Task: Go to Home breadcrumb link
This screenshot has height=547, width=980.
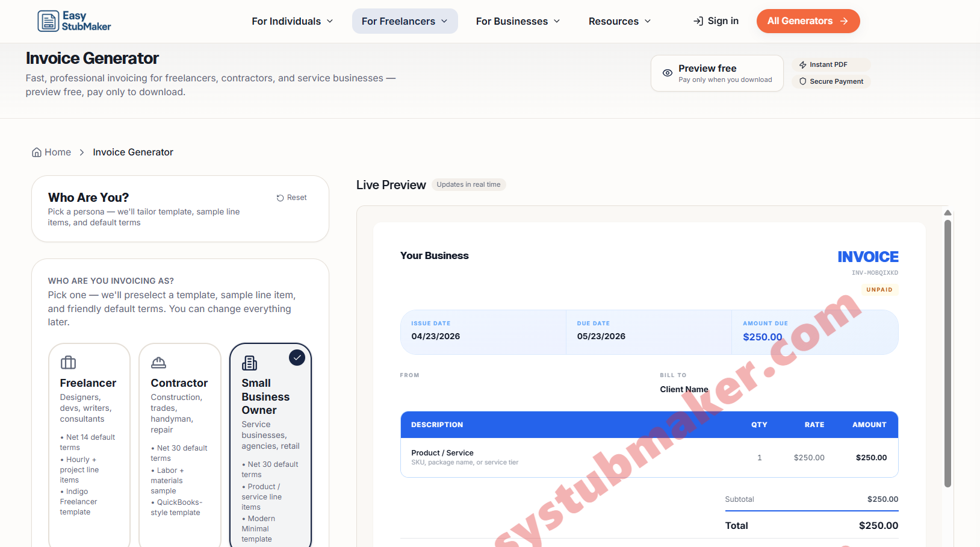Action: click(x=52, y=152)
